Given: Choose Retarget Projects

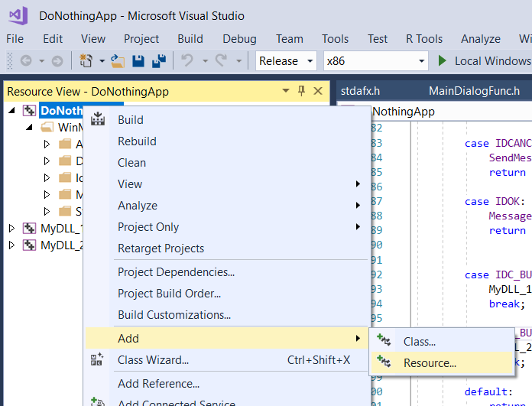Looking at the screenshot, I should point(226,248).
